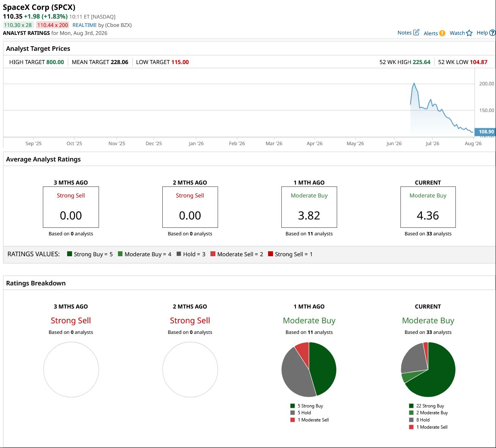Click 'Based on 33 analysts' under CURRENT rating box

428,234
